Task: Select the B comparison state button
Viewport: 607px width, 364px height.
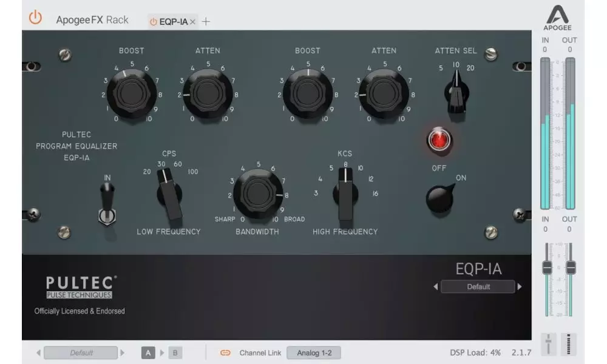Action: click(175, 353)
